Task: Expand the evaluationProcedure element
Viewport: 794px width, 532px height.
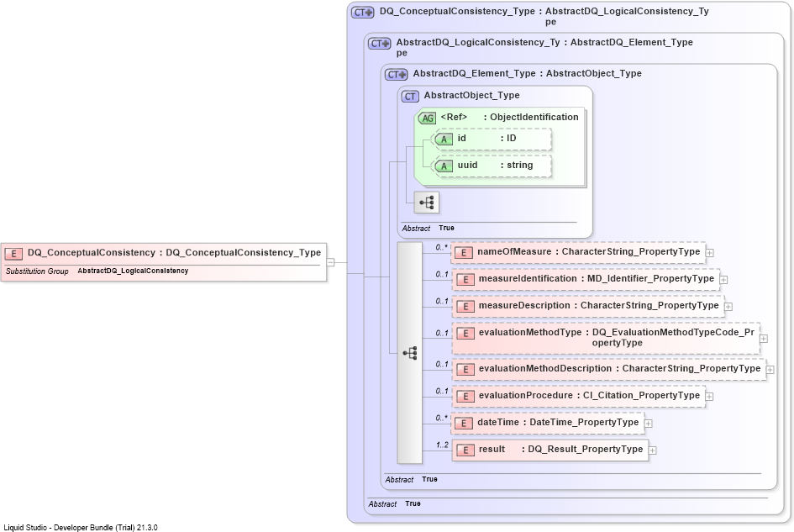Action: (709, 397)
